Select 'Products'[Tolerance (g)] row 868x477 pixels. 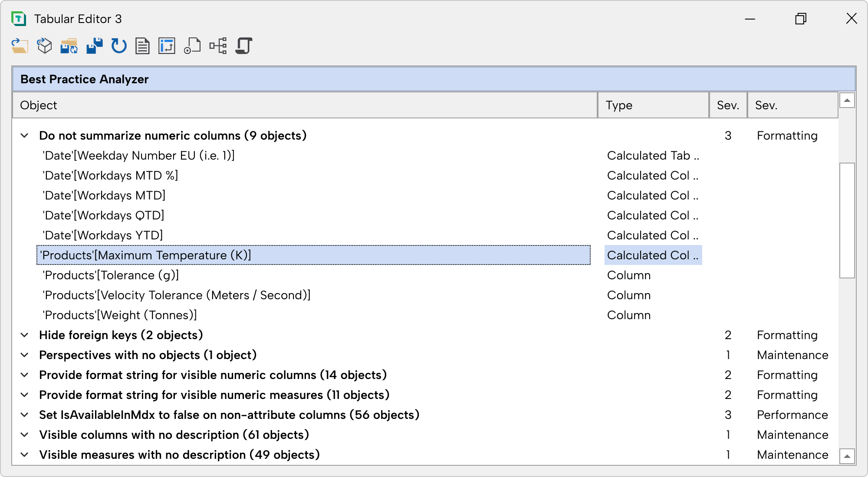click(x=314, y=275)
